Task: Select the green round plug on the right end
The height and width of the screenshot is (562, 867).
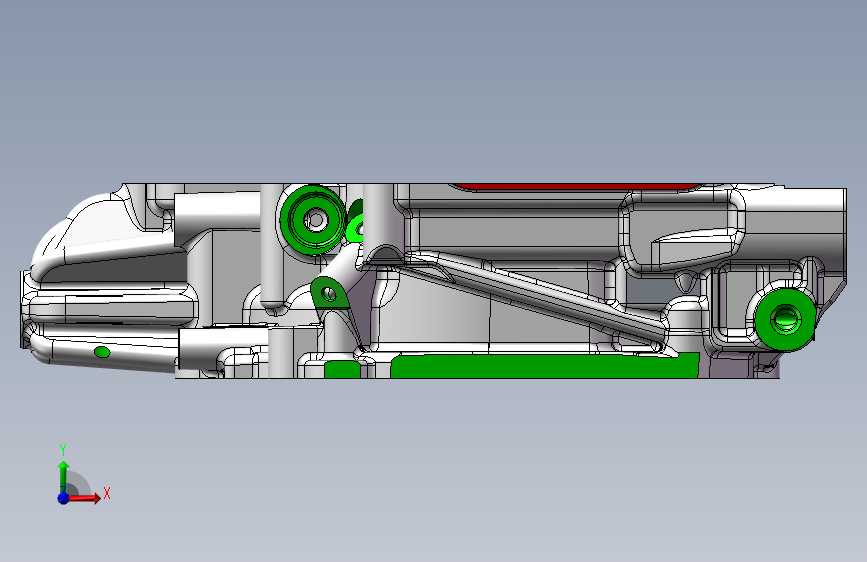Action: point(785,319)
